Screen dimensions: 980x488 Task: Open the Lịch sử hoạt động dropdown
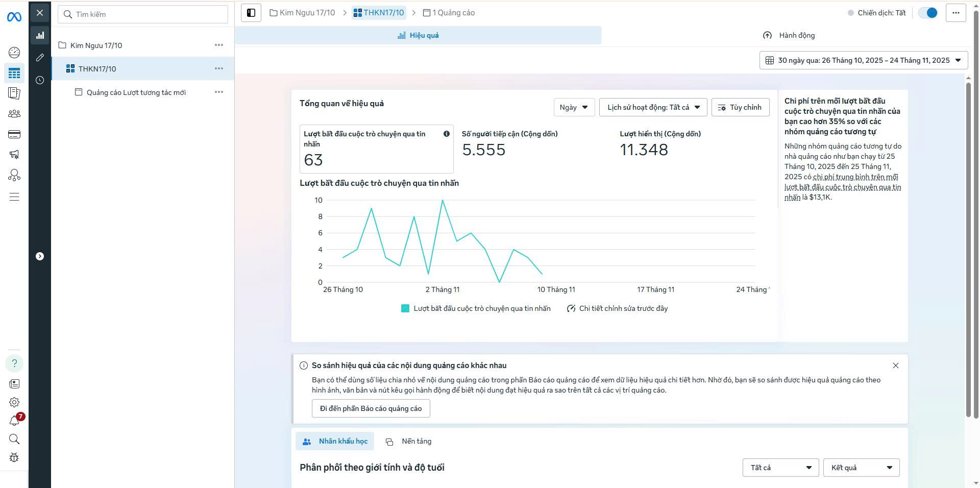(x=653, y=107)
